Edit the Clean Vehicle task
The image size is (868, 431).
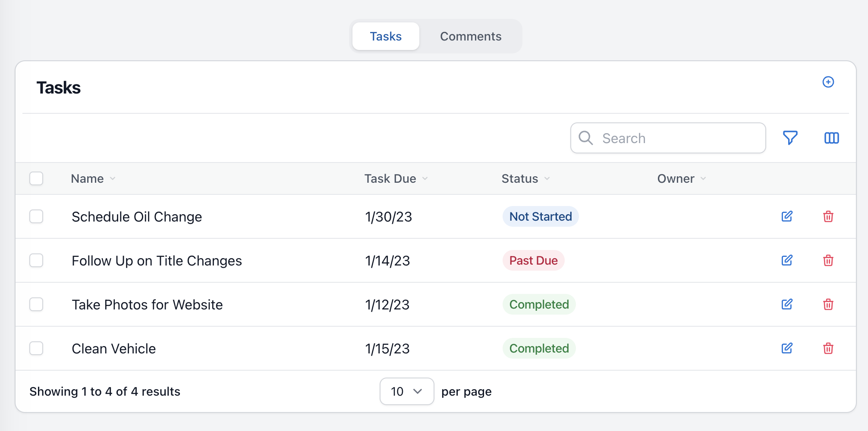pyautogui.click(x=787, y=348)
